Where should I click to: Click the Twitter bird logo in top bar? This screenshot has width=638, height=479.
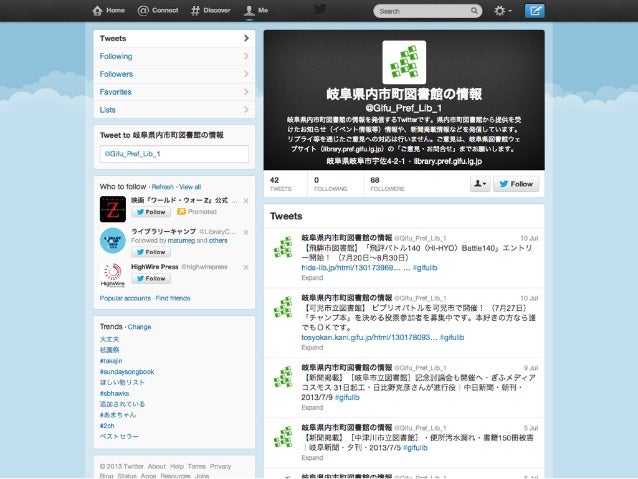(x=320, y=9)
